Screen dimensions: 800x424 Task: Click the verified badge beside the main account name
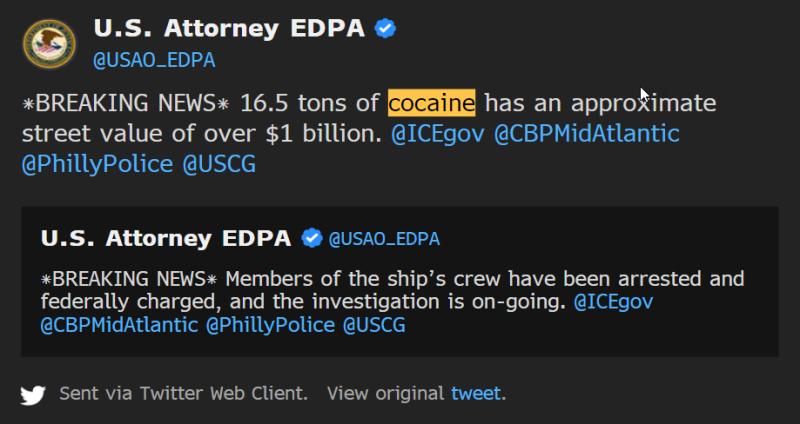[x=385, y=29]
